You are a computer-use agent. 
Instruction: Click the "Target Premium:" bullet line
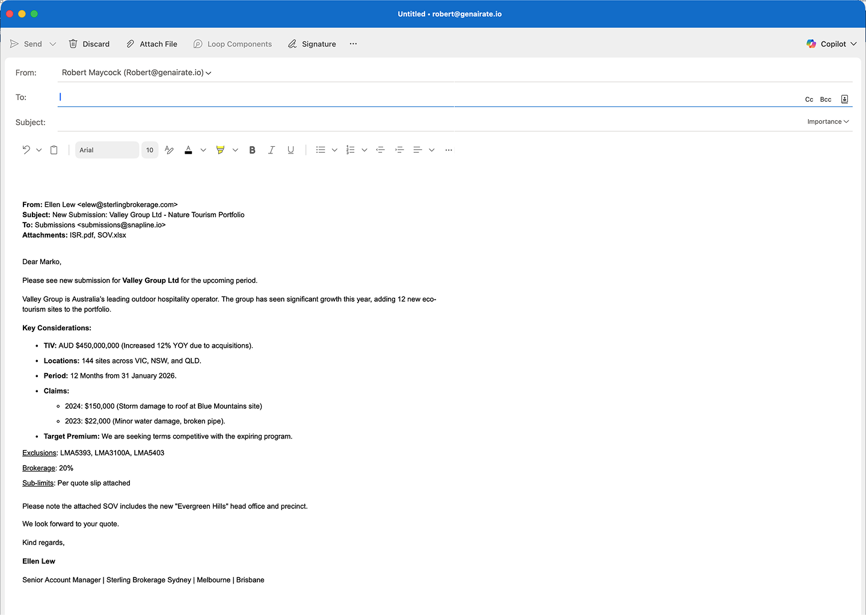(168, 437)
